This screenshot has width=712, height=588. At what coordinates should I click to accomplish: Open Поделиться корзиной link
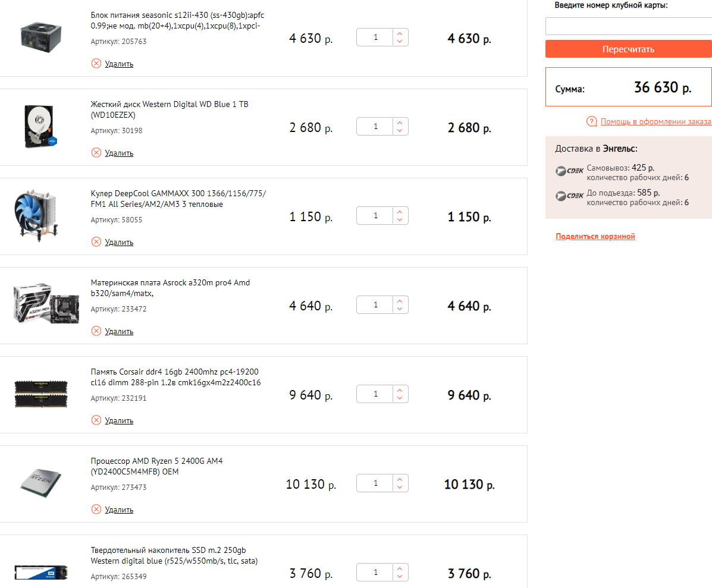595,237
